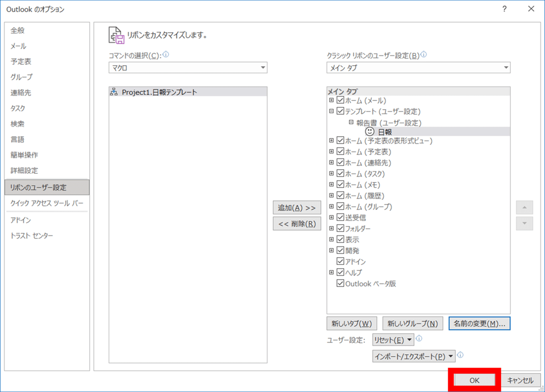This screenshot has width=545, height=392.
Task: Click the 名前の変更(M)... button
Action: 480,324
